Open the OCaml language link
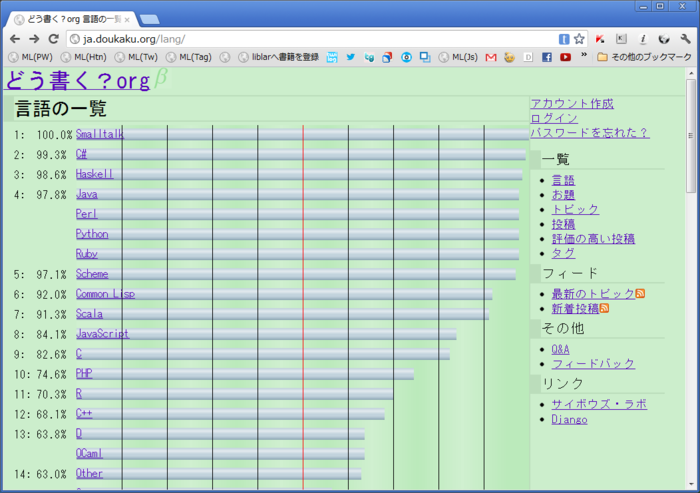Viewport: 700px width, 493px height. [x=89, y=453]
